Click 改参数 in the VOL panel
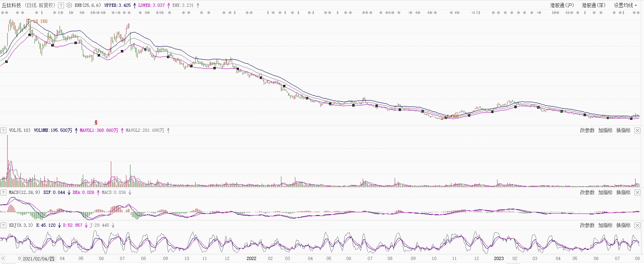644x264 pixels. (587, 131)
